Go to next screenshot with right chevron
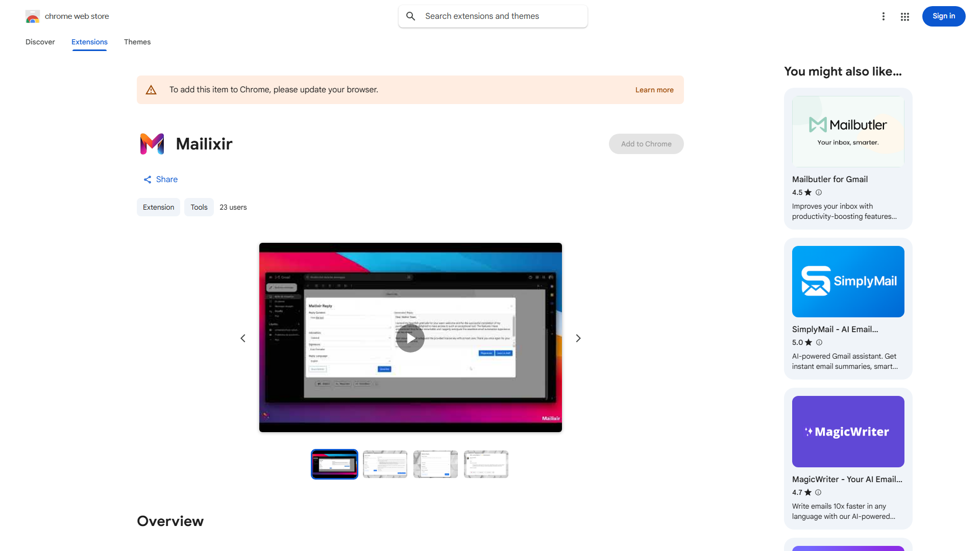The width and height of the screenshot is (980, 551). click(x=578, y=338)
